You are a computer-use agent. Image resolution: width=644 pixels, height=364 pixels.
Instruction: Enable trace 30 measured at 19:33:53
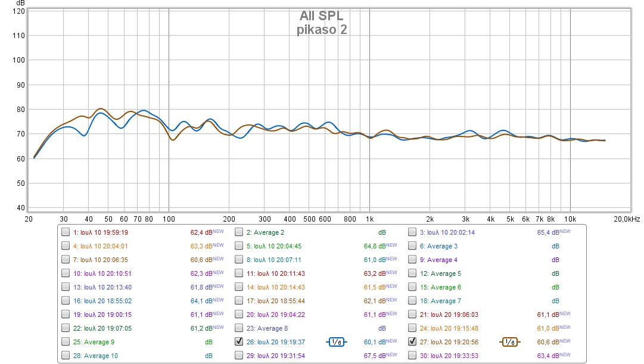click(x=412, y=356)
